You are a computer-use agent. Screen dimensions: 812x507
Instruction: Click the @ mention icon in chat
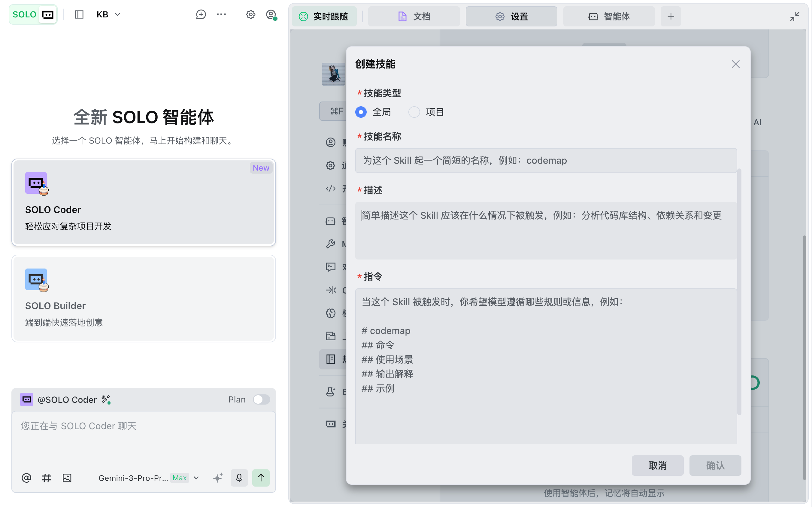click(x=26, y=478)
